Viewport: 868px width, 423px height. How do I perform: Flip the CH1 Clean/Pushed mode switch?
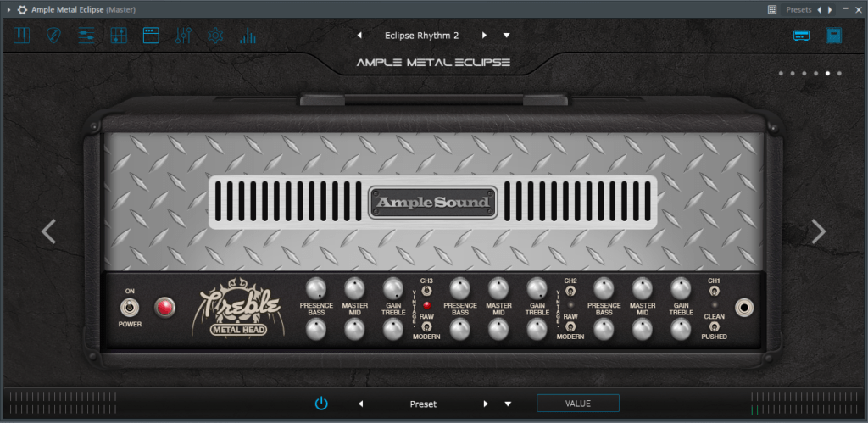pyautogui.click(x=715, y=326)
